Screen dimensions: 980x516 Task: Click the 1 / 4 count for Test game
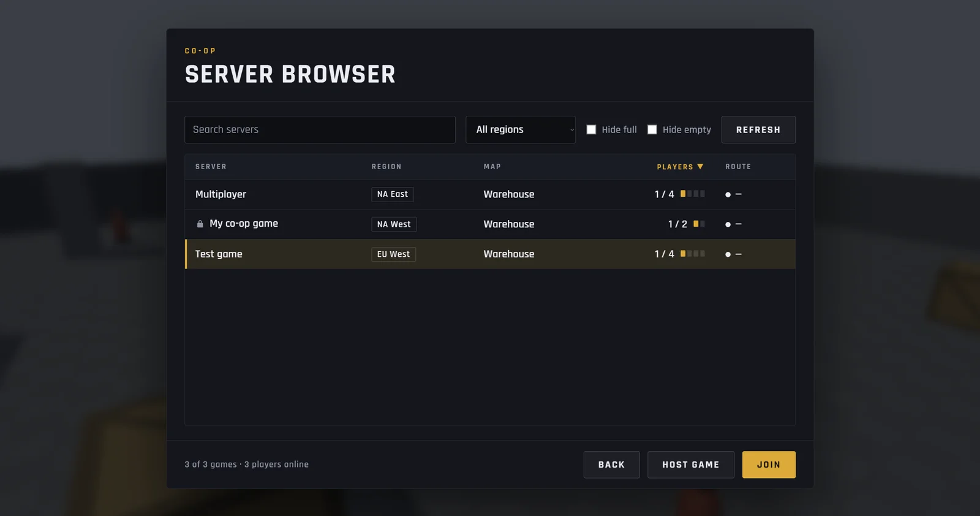(665, 254)
